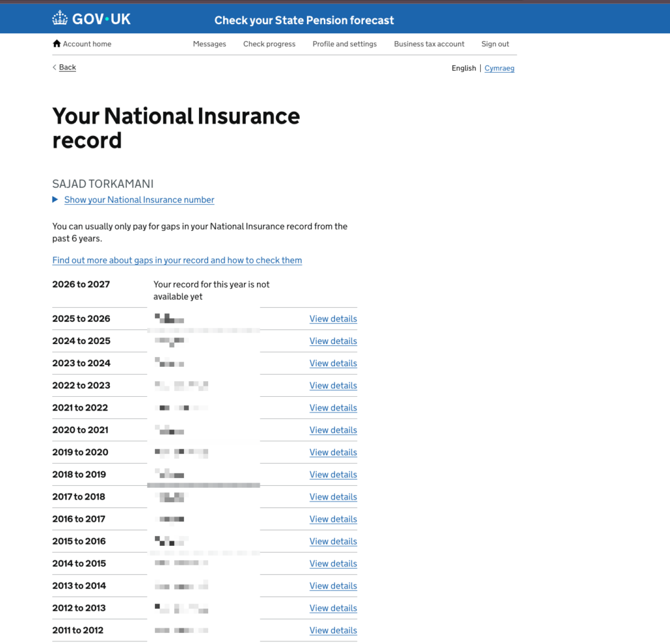
Task: Click the 2018 to 2019 year label
Action: click(x=79, y=475)
